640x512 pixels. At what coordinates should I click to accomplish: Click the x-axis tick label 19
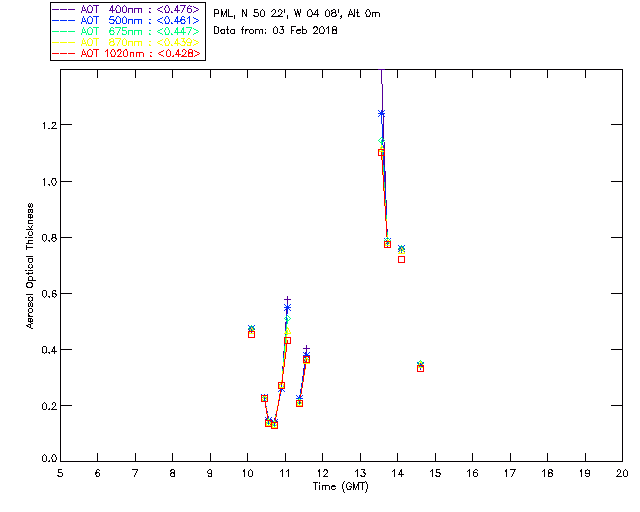coord(585,473)
